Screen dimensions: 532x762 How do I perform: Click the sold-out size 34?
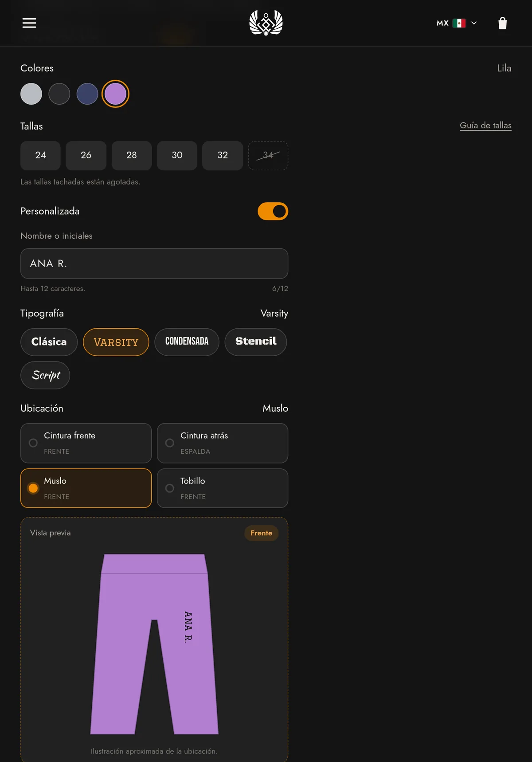[x=268, y=155]
